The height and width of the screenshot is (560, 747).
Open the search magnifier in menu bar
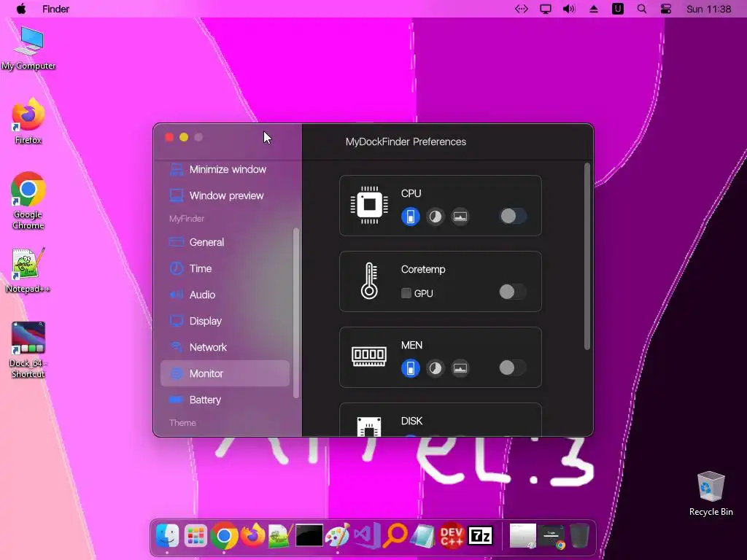[642, 9]
